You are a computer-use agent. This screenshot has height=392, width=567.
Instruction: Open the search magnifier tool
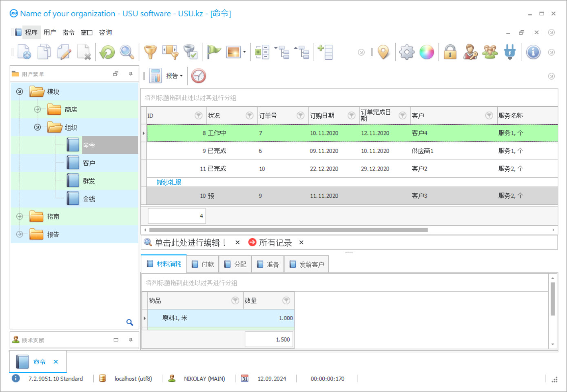point(127,52)
